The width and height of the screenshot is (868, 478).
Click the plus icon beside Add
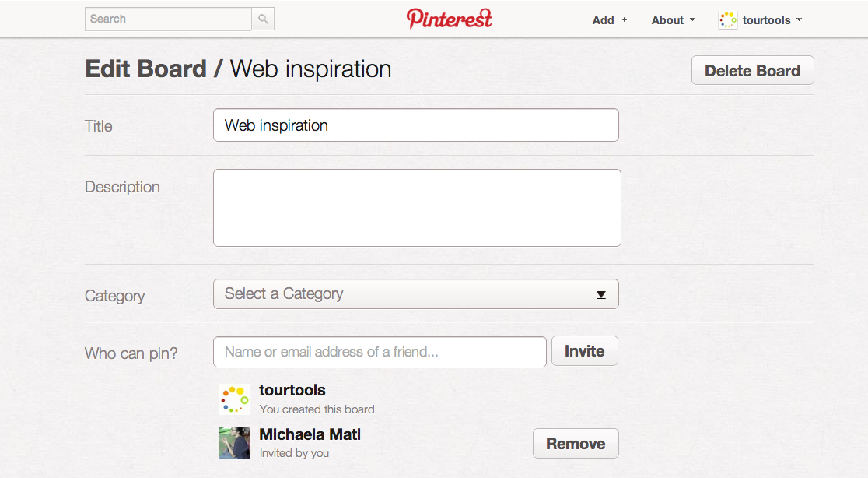click(x=625, y=20)
